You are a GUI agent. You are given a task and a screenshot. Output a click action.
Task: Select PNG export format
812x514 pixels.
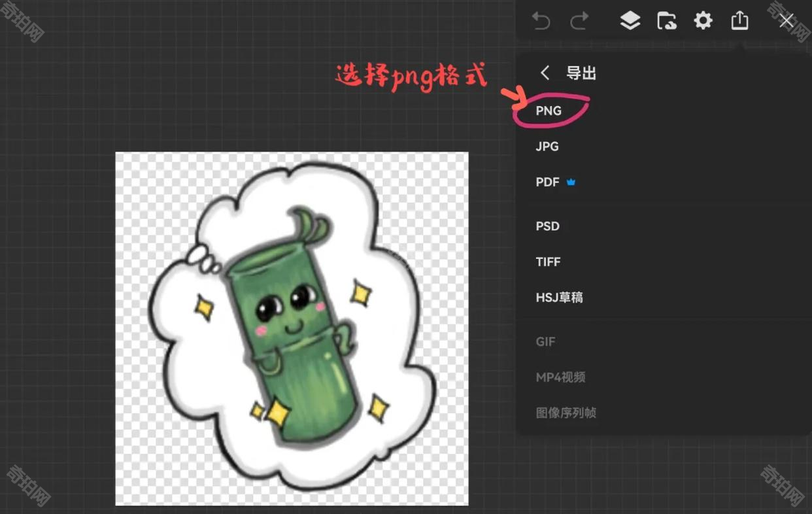coord(549,111)
